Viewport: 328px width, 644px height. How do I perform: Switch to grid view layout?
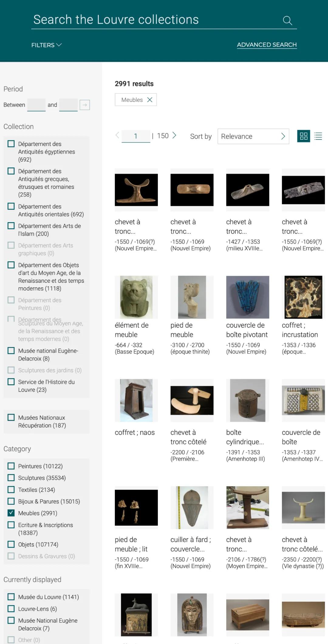pyautogui.click(x=303, y=136)
